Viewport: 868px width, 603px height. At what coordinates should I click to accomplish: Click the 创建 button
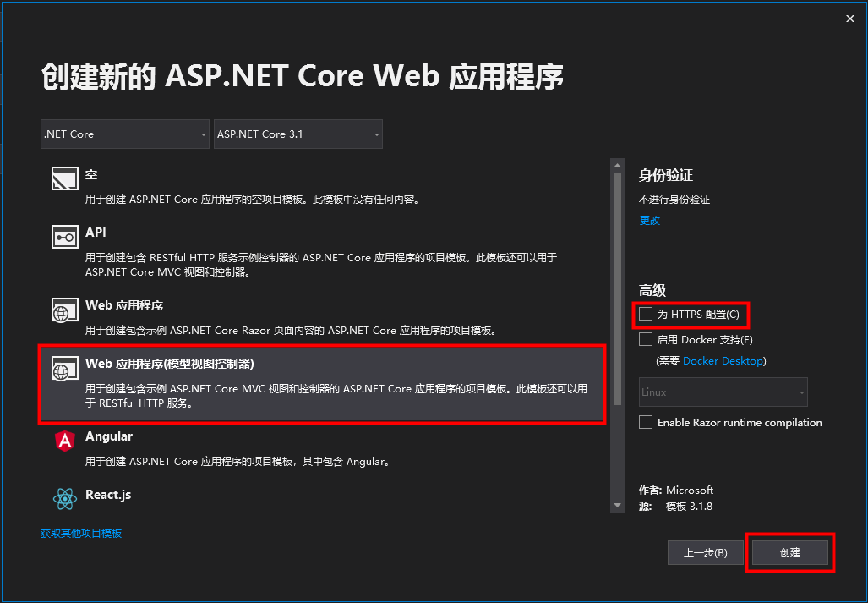click(x=789, y=552)
